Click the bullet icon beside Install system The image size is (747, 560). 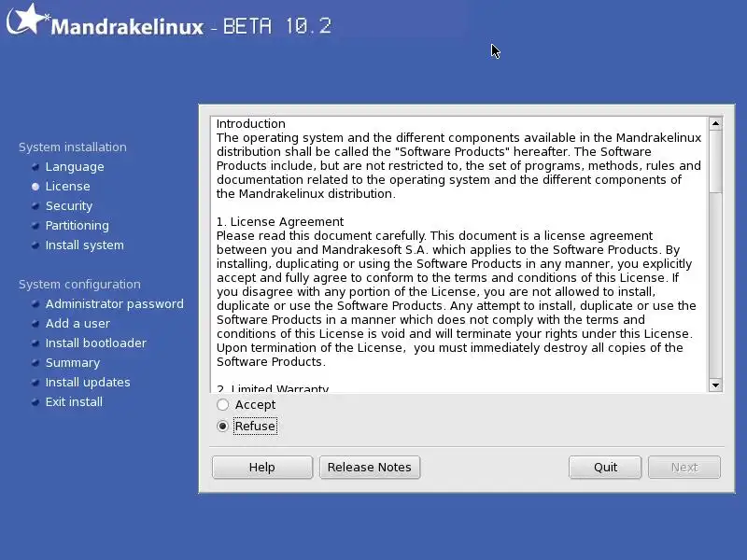(35, 245)
